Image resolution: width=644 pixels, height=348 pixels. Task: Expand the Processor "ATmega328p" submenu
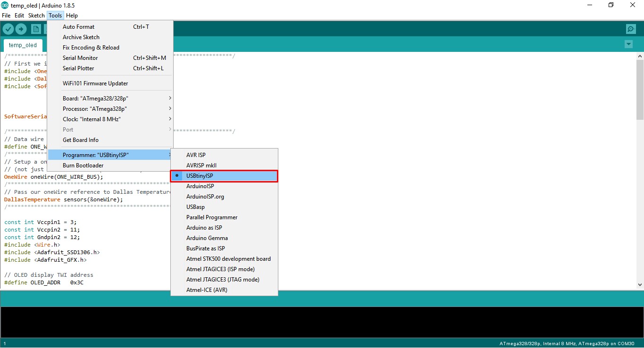coord(110,109)
